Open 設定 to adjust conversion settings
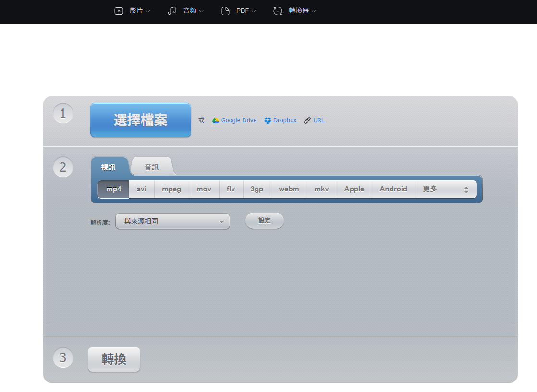Screen dimensions: 537x392 coord(264,220)
